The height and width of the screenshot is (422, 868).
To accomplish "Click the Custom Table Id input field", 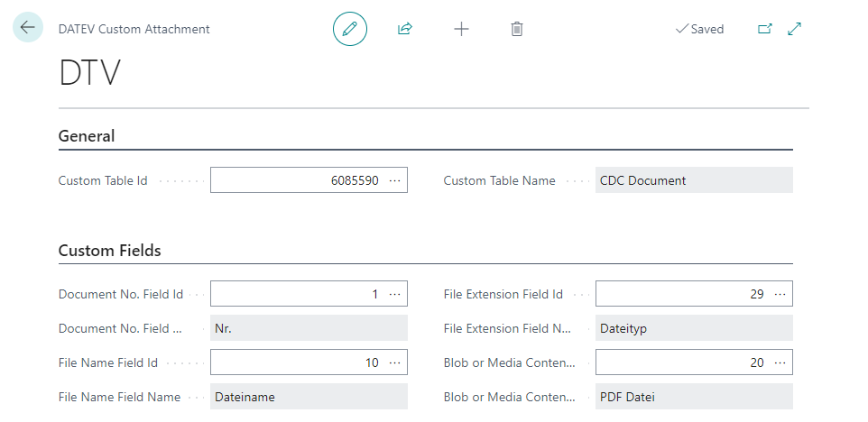I will pos(296,180).
